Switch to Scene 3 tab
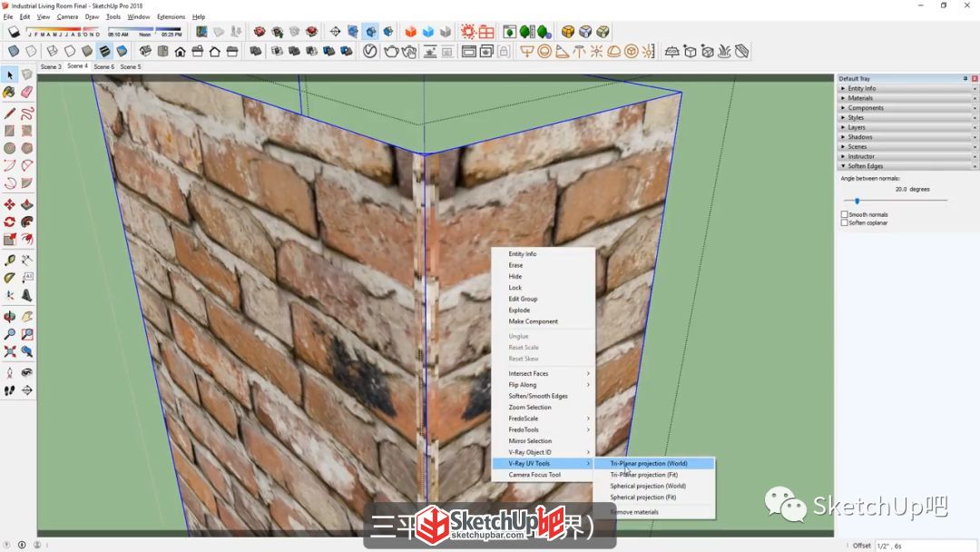Screen dimensions: 980x552 (51, 66)
